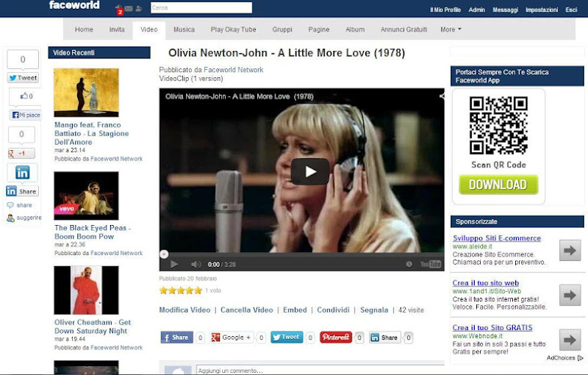Click the video seek bar handle

pyautogui.click(x=163, y=254)
